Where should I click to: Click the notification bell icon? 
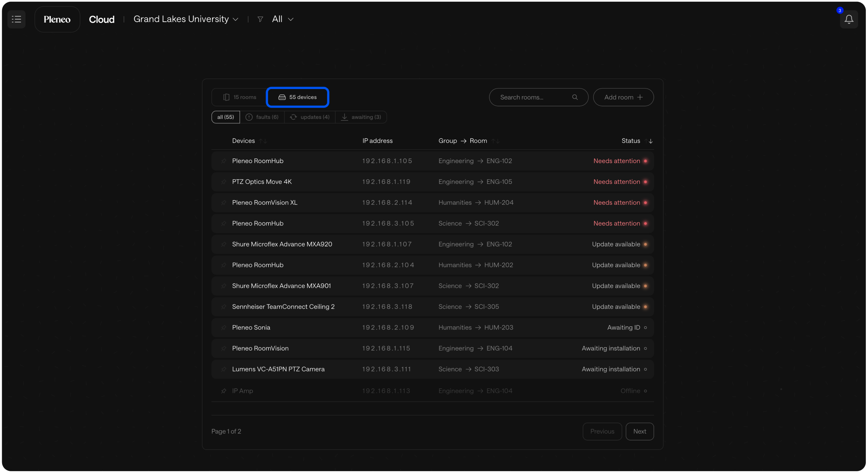[x=849, y=19]
